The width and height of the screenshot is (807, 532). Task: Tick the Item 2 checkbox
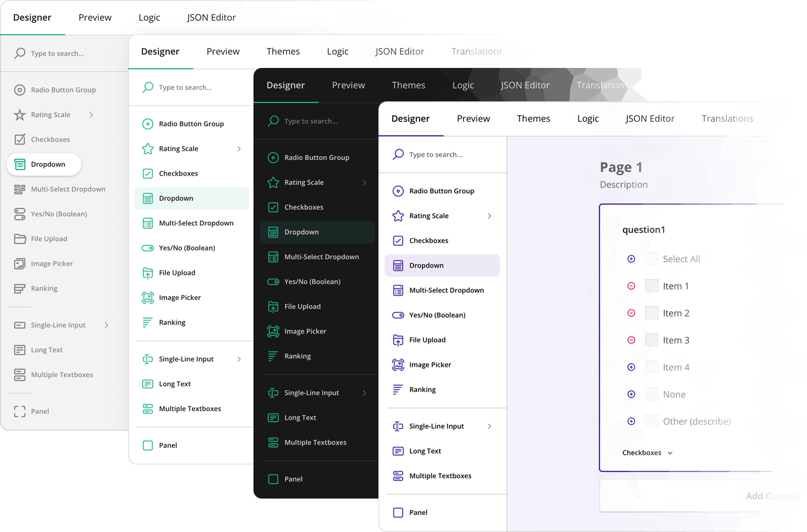pyautogui.click(x=652, y=313)
